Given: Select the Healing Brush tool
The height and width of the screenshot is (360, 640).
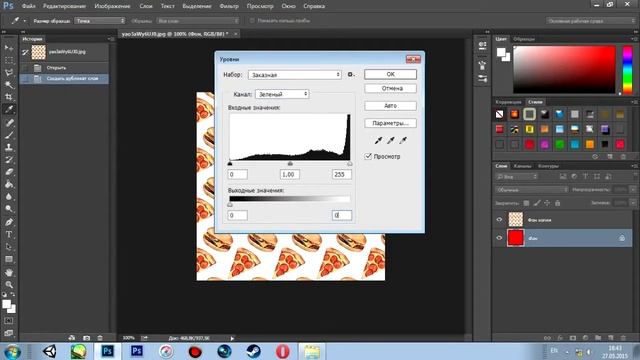Looking at the screenshot, I should tap(9, 123).
